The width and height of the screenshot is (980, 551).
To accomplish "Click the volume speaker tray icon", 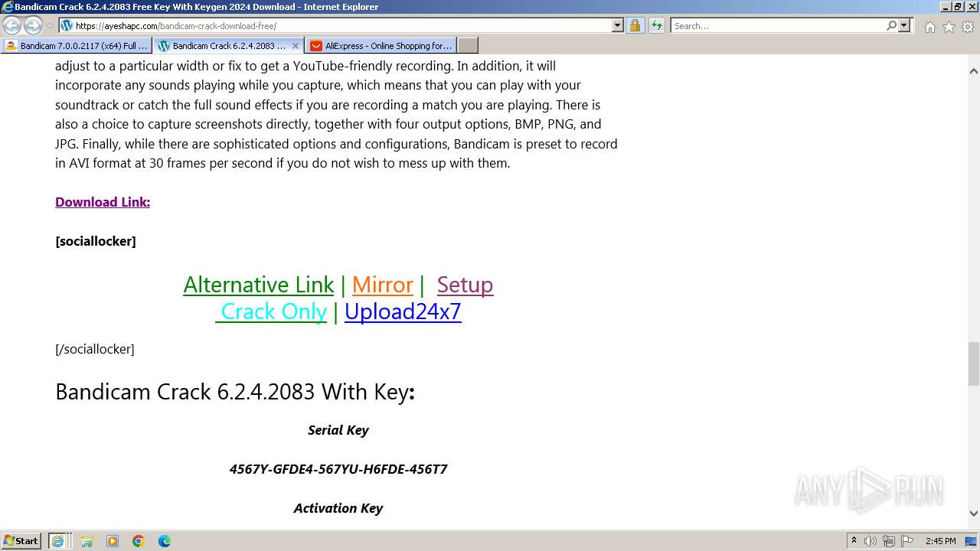I will click(871, 541).
